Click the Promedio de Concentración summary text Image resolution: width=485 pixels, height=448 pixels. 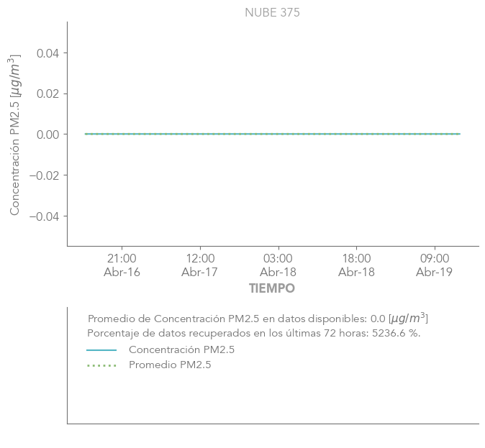click(258, 319)
